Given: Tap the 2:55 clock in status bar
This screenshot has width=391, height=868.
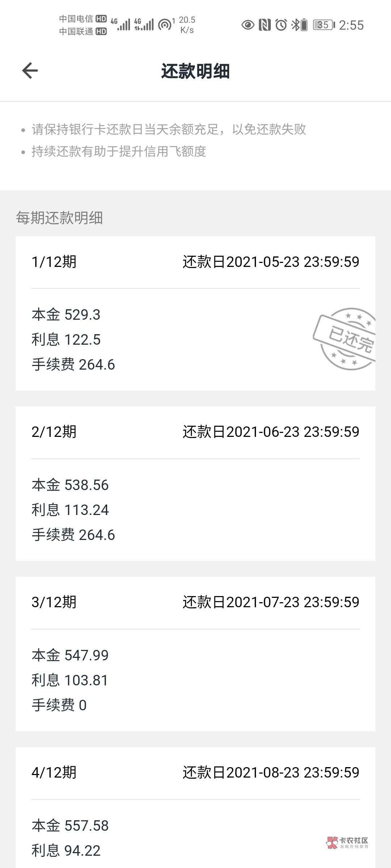Looking at the screenshot, I should click(x=351, y=25).
